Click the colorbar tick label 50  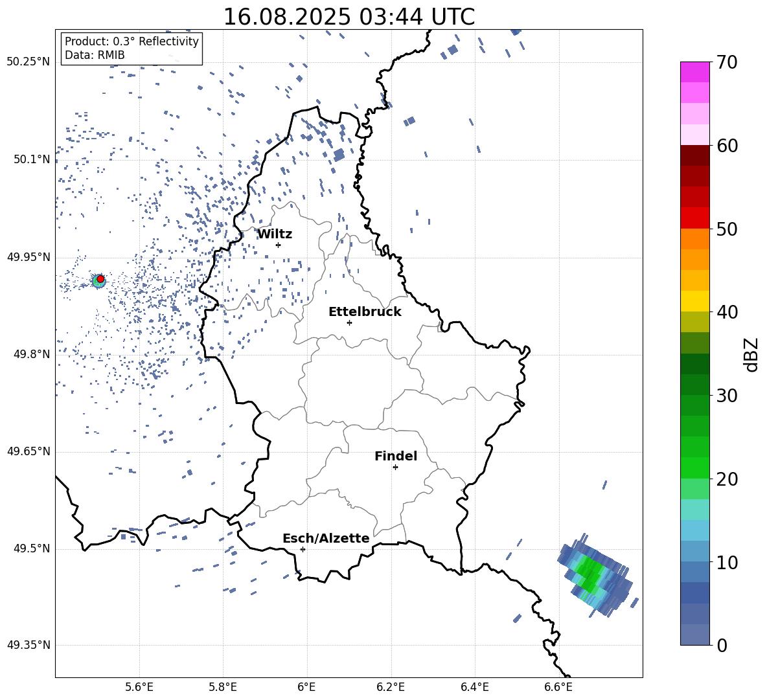727,229
